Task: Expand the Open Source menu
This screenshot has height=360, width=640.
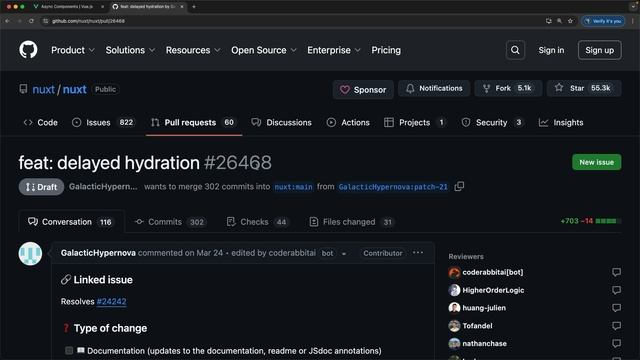Action: coord(264,50)
